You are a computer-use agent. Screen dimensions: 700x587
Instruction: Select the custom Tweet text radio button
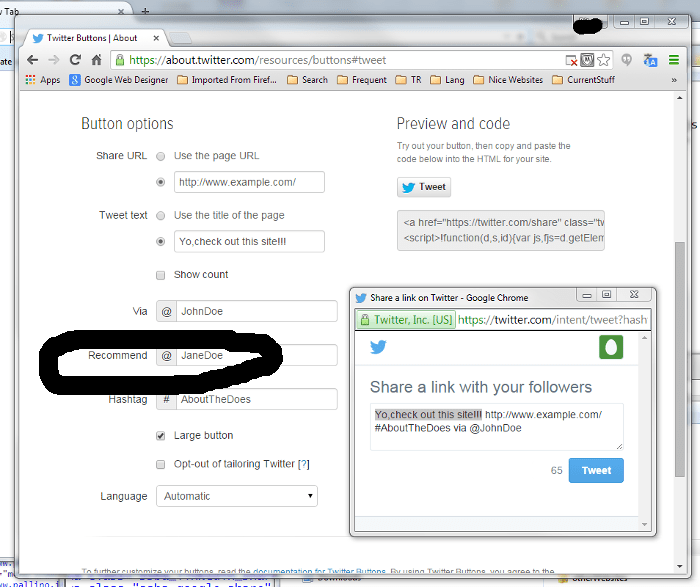click(161, 241)
